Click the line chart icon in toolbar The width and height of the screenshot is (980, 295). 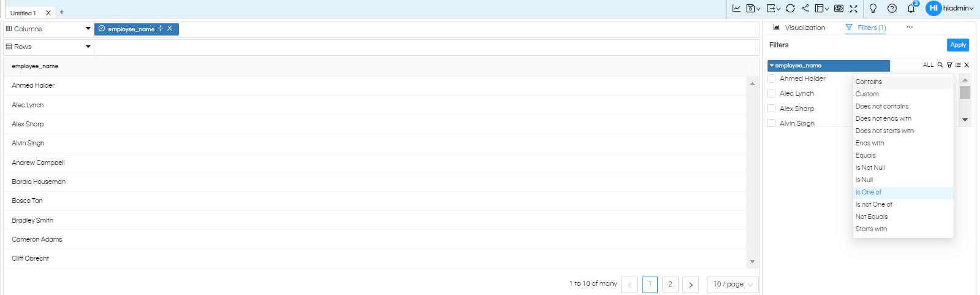(736, 9)
